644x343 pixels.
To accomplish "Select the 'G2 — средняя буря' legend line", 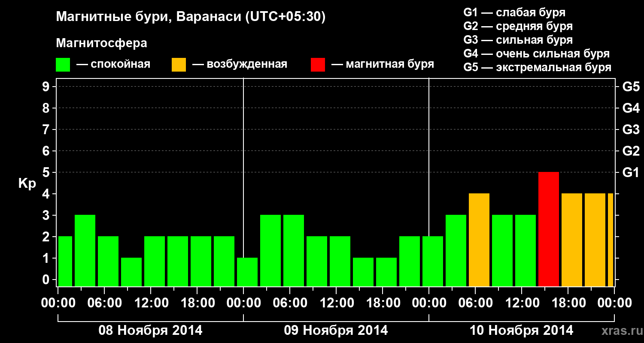I will pos(518,26).
